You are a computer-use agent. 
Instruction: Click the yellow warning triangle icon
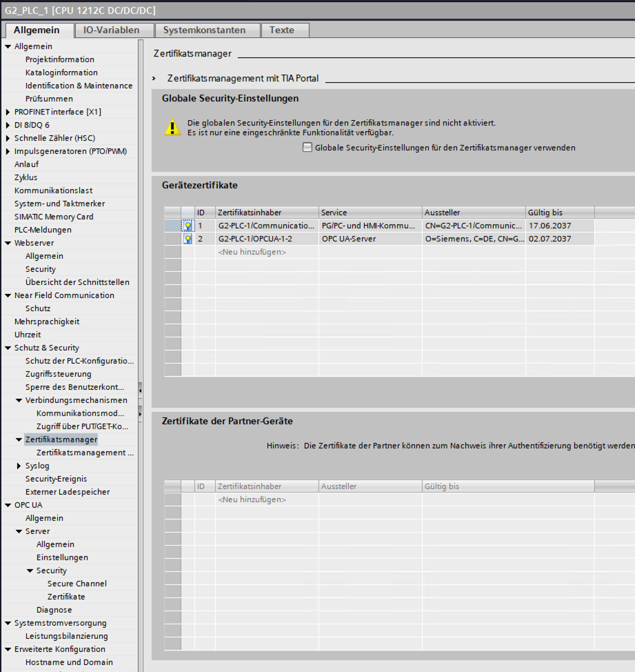click(x=172, y=128)
